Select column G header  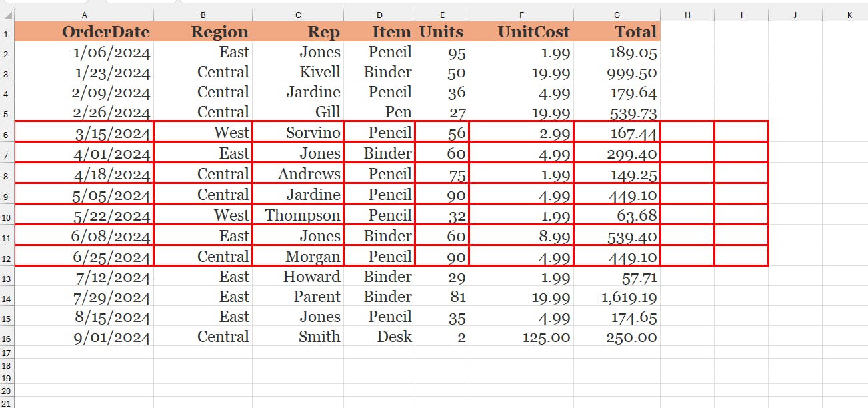tap(617, 15)
